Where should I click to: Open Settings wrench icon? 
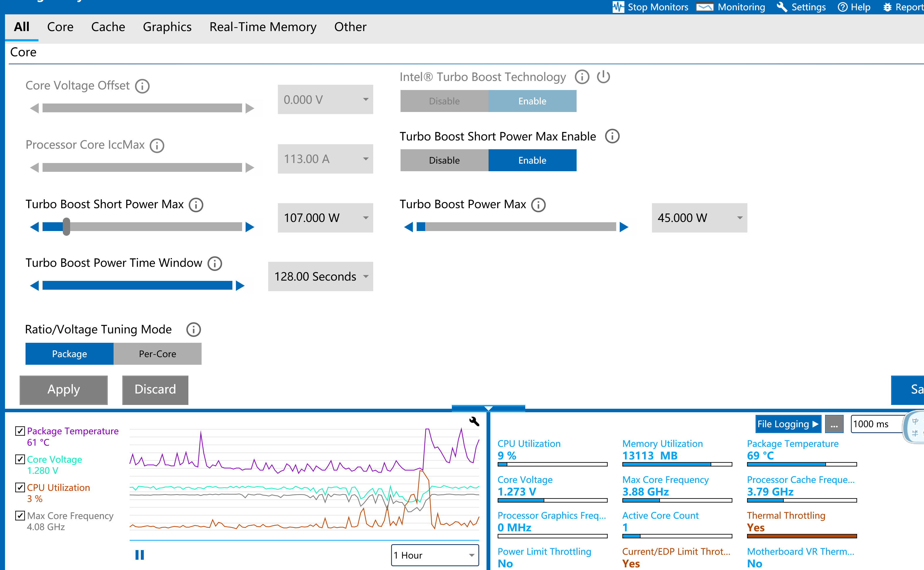[x=782, y=7]
